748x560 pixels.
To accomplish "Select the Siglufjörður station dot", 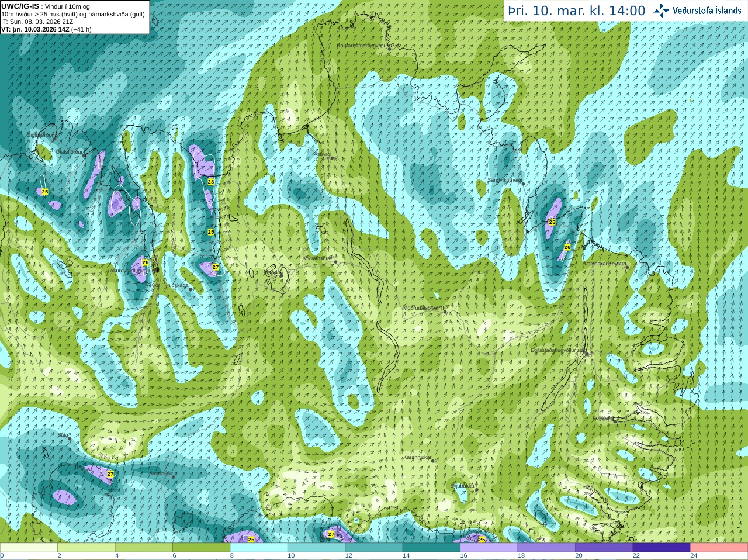I will pyautogui.click(x=56, y=138).
